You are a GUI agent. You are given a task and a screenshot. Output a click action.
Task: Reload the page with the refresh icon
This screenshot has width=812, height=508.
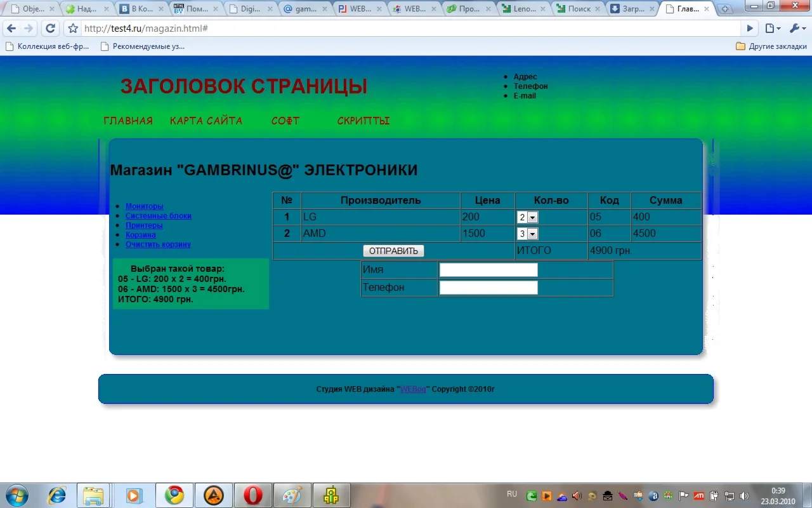click(50, 29)
